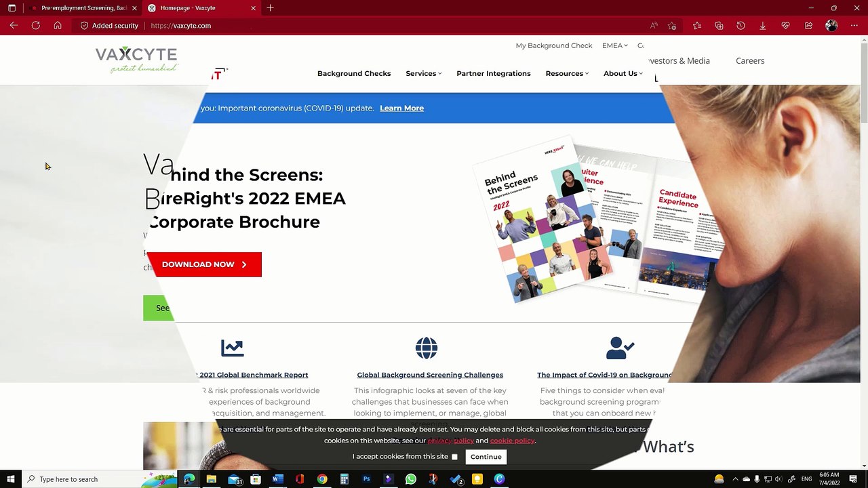The width and height of the screenshot is (868, 488).
Task: Open File Explorer from the taskbar
Action: point(212,479)
